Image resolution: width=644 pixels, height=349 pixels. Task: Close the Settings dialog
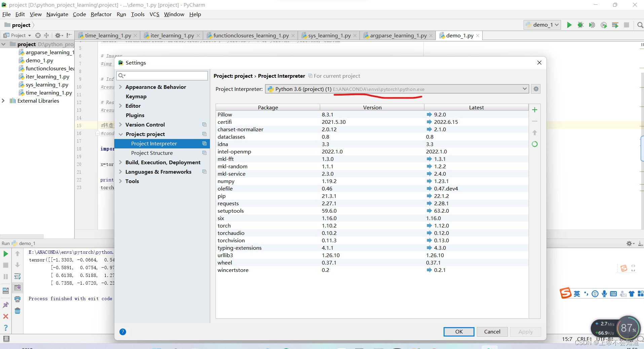(x=539, y=63)
